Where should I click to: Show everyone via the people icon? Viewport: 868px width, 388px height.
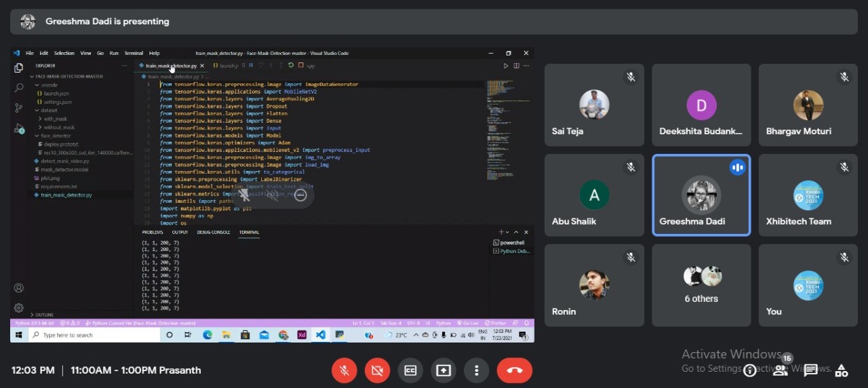tap(781, 370)
